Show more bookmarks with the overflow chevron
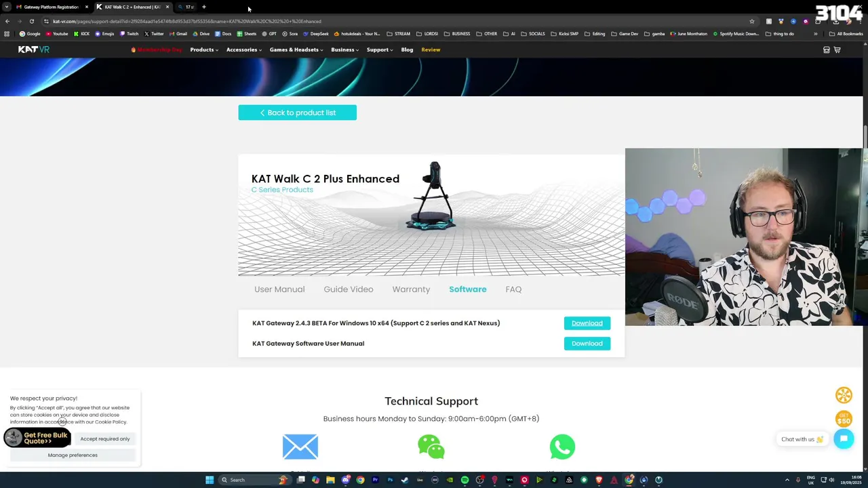Viewport: 868px width, 488px height. pyautogui.click(x=816, y=34)
